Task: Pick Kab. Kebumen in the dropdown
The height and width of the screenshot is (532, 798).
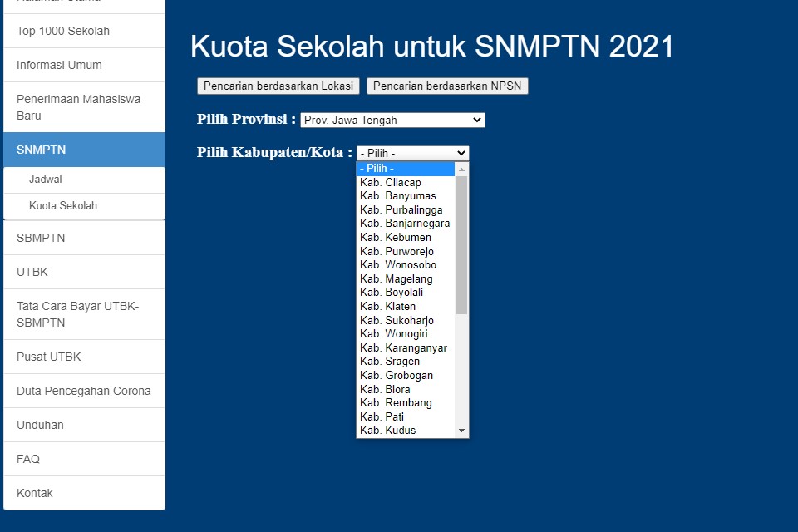Action: [x=406, y=237]
